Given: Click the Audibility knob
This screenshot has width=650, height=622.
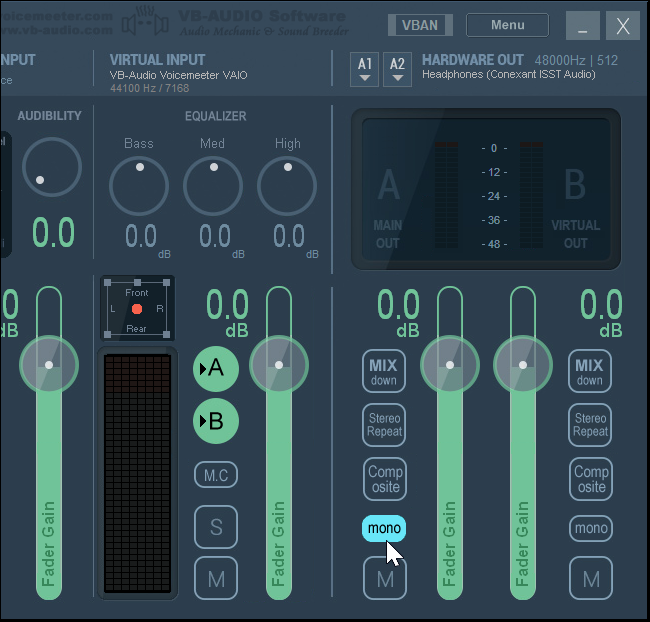Looking at the screenshot, I should (x=52, y=167).
